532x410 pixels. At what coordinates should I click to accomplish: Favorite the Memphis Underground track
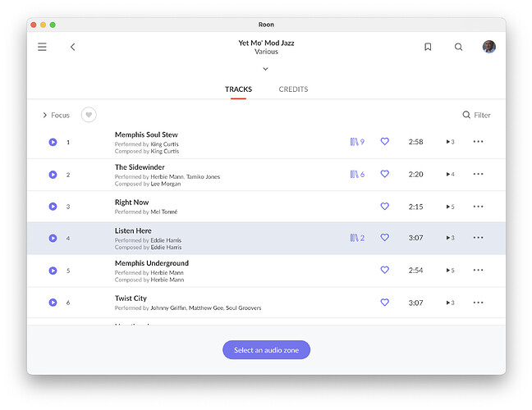tap(384, 270)
